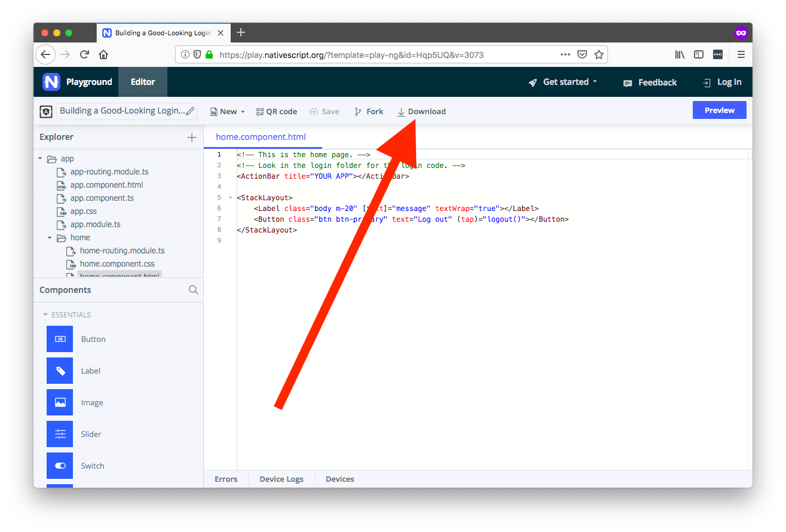Collapse the app folder in Explorer
Viewport: 786px width, 532px height.
41,159
